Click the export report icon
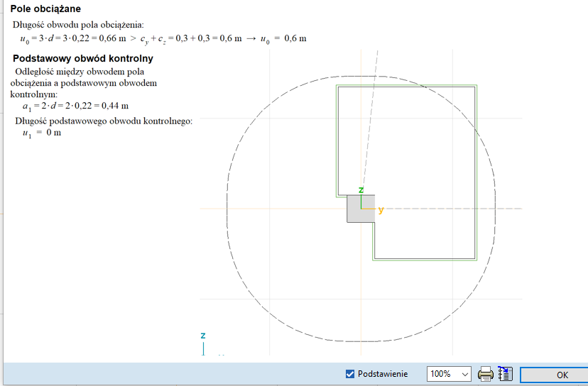 point(505,374)
